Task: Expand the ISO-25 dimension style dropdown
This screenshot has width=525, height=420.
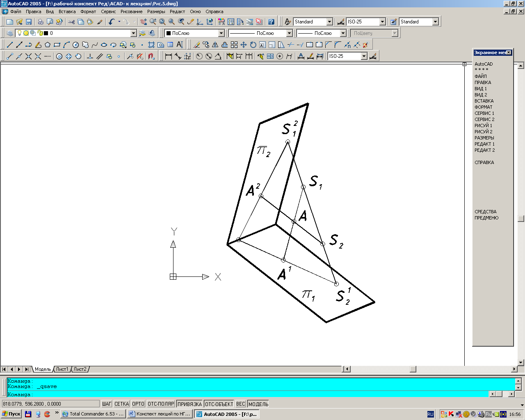Action: [382, 22]
